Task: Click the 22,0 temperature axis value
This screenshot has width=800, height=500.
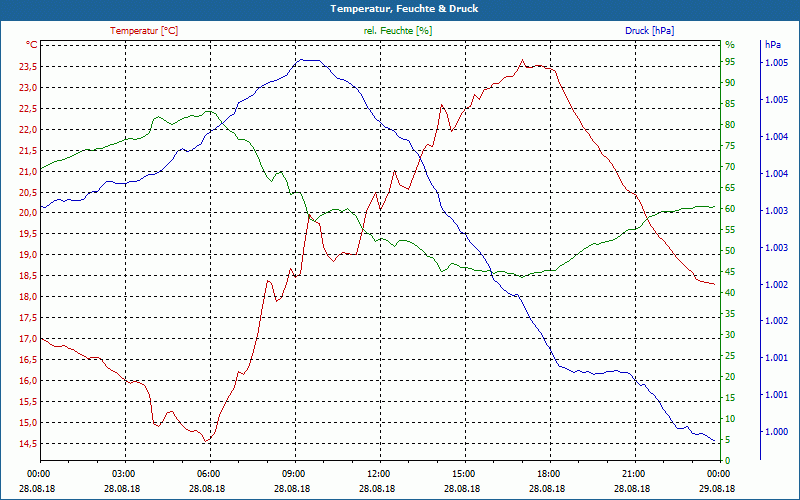Action: coord(28,129)
